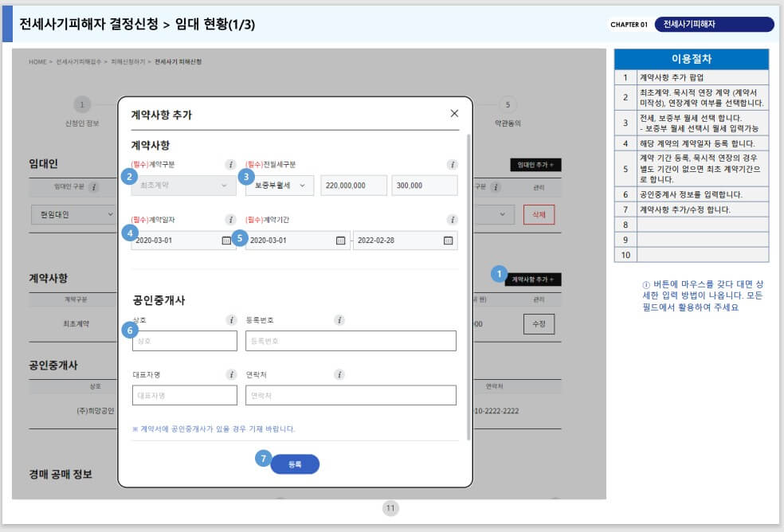Viewport: 784px width, 532px height.
Task: Click the info icon next to 전월세구분
Action: pos(454,164)
